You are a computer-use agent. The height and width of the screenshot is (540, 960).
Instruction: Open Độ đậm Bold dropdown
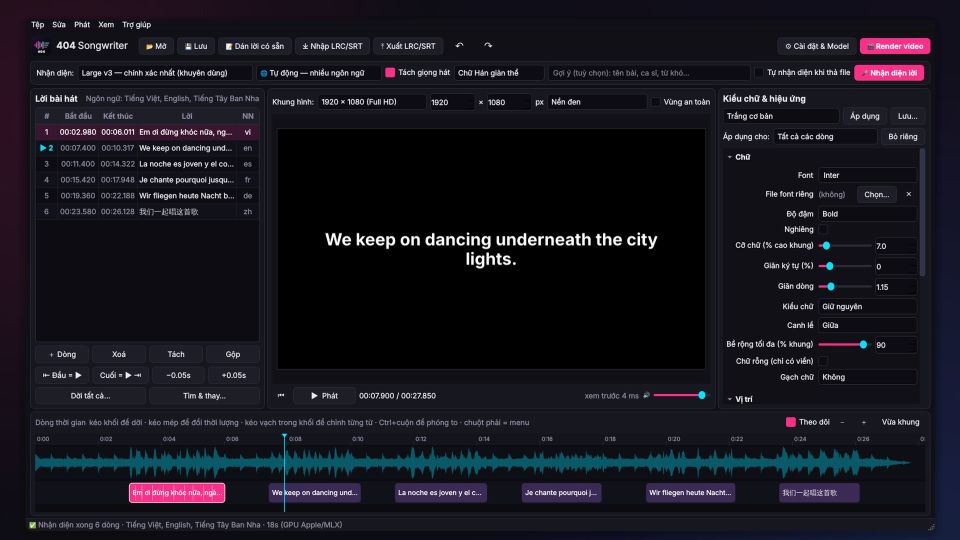pyautogui.click(x=868, y=214)
